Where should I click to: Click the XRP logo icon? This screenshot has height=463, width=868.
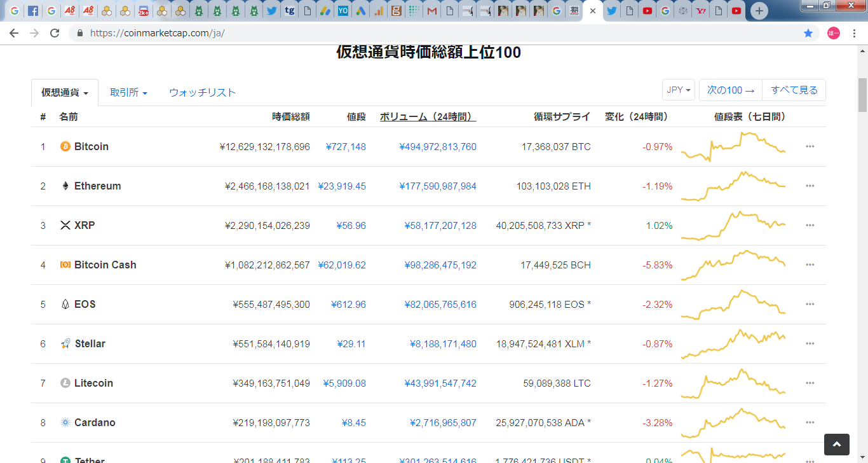tap(65, 225)
